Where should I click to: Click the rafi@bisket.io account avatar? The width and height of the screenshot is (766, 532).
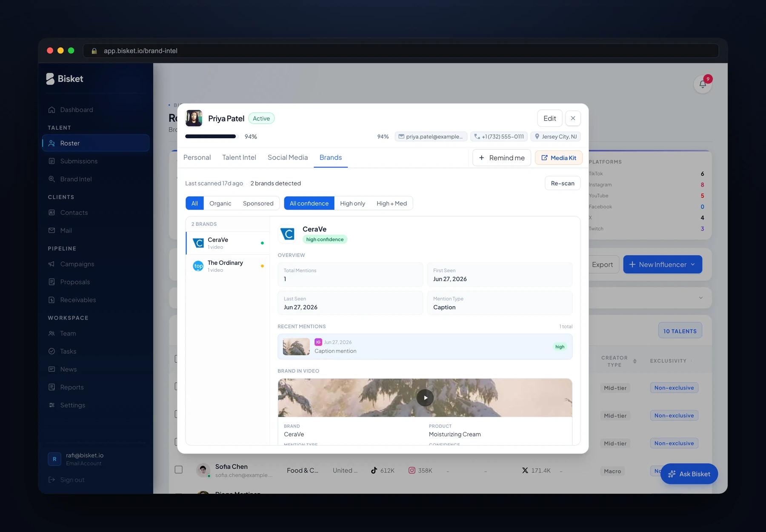point(54,459)
